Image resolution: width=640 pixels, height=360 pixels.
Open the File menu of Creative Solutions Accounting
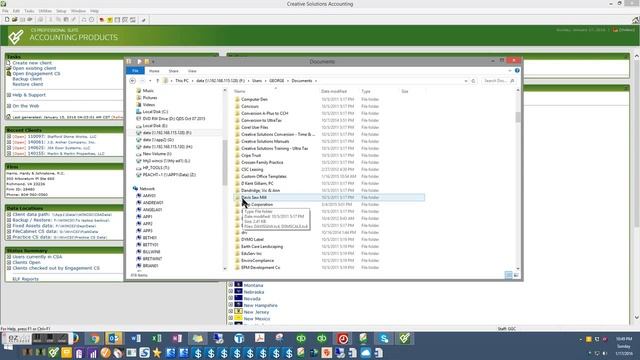point(5,11)
